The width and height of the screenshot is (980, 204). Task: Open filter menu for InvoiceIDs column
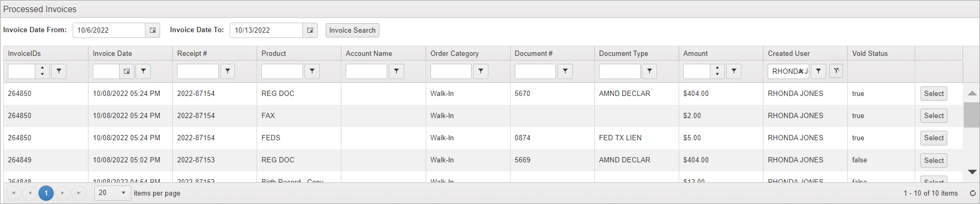pyautogui.click(x=58, y=71)
